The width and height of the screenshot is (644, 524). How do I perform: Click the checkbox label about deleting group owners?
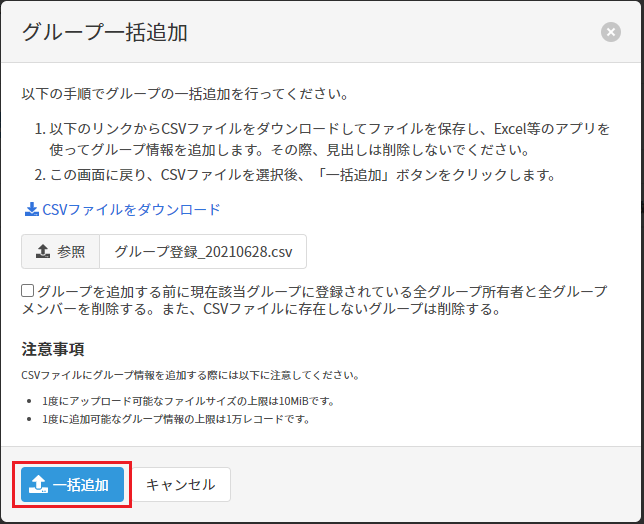point(320,291)
